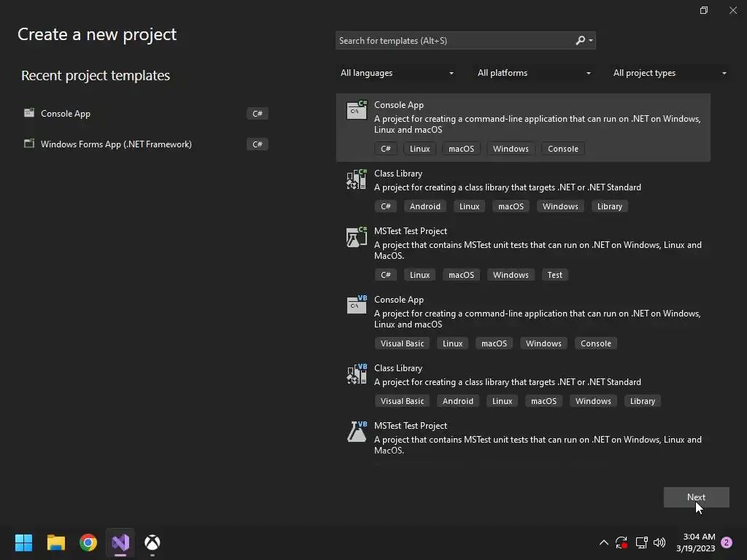Click C# badge beside recent Console App

(x=258, y=113)
